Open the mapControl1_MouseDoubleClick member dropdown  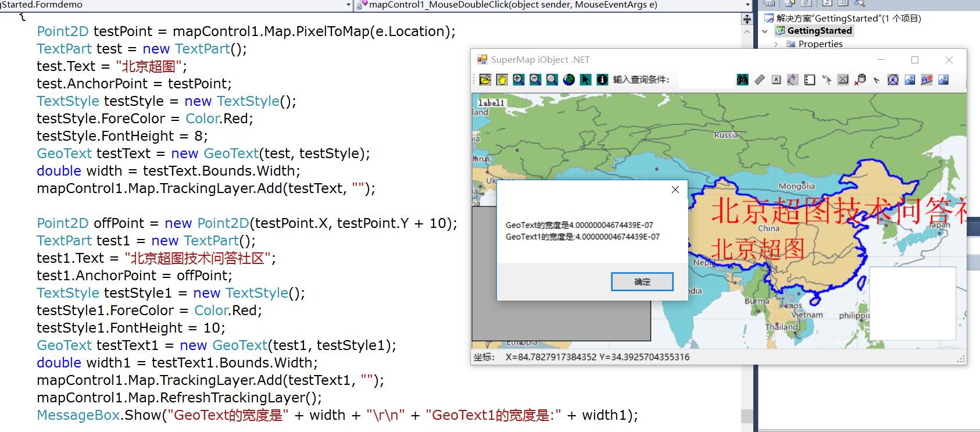click(747, 5)
